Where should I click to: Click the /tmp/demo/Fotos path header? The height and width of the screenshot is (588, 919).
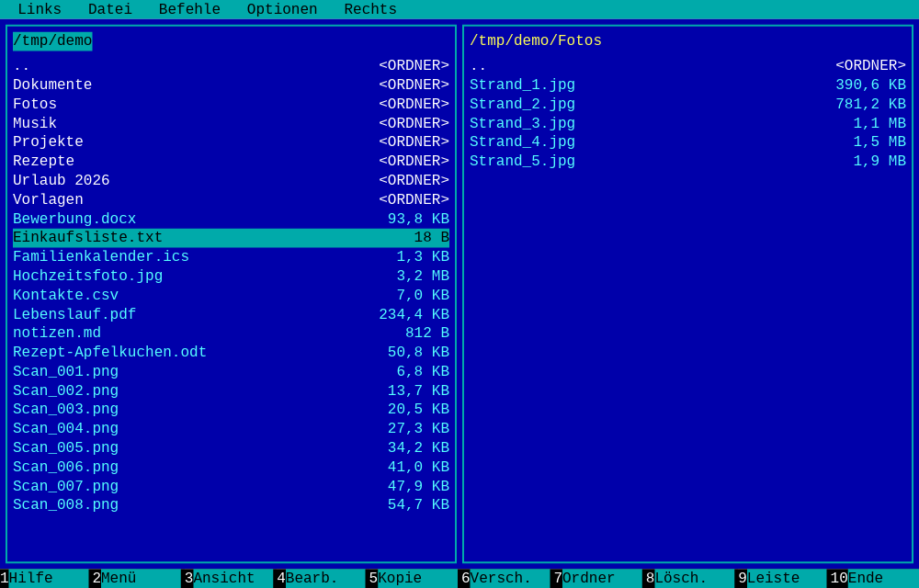click(x=535, y=41)
